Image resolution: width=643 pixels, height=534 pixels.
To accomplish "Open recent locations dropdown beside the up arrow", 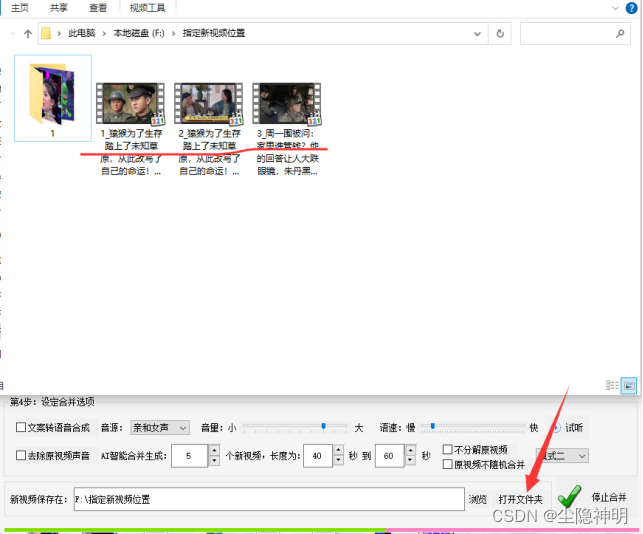I will [x=13, y=34].
